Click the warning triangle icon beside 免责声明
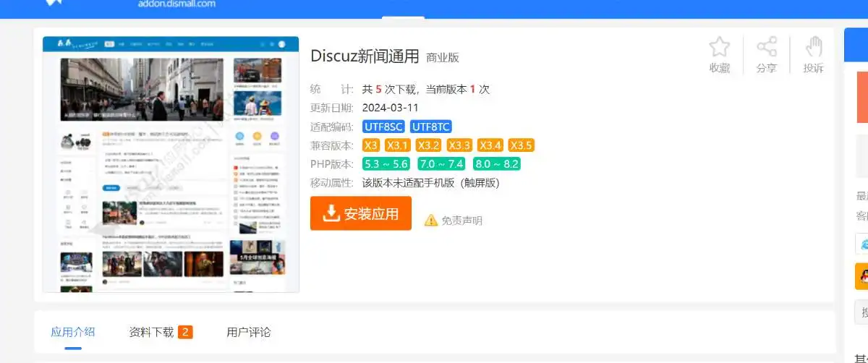Image resolution: width=868 pixels, height=363 pixels. tap(431, 220)
